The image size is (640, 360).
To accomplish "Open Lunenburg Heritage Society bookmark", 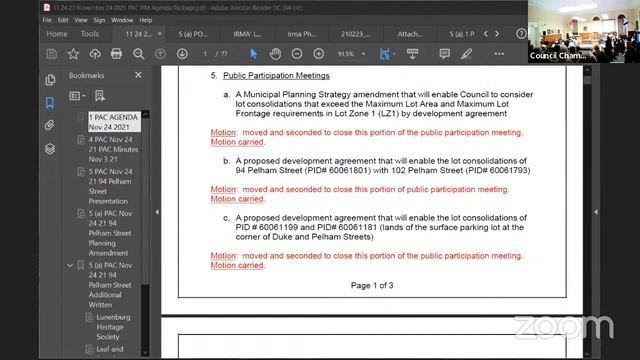I will tap(113, 327).
